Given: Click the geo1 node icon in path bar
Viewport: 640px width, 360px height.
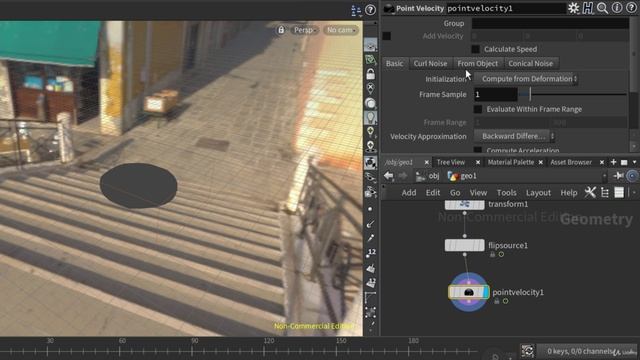Looking at the screenshot, I should point(453,176).
